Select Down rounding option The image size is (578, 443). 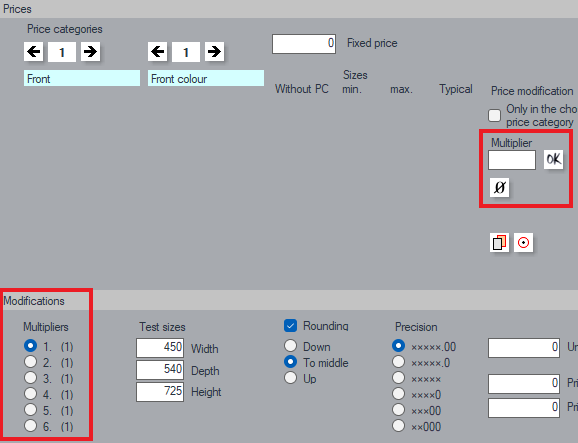click(290, 346)
